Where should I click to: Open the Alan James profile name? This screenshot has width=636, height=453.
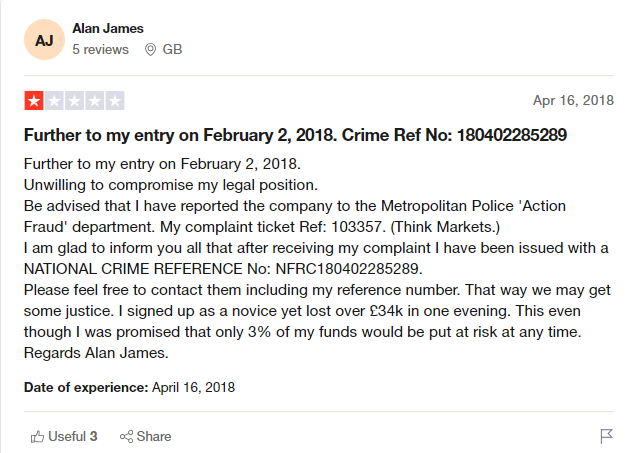tap(107, 29)
